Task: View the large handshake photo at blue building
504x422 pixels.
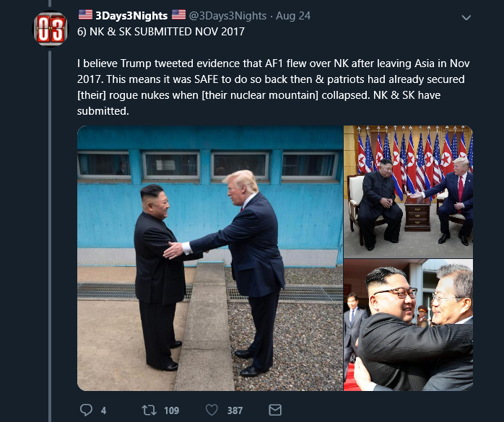Action: [210, 258]
